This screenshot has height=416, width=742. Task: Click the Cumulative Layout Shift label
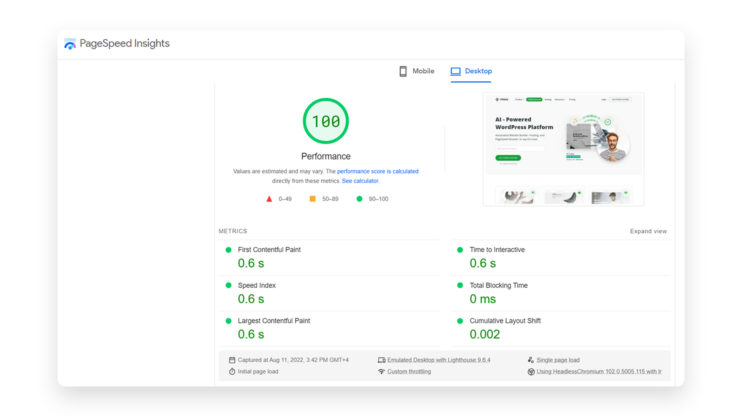click(505, 320)
